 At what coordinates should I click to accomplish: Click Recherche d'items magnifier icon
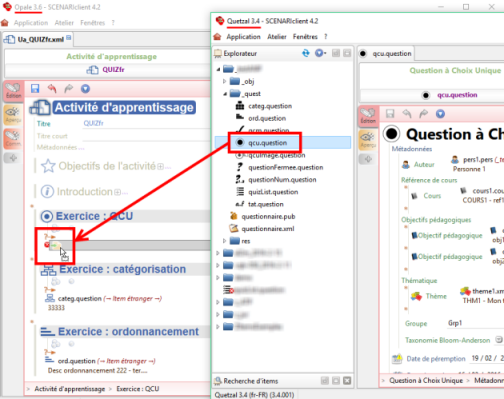tap(218, 381)
